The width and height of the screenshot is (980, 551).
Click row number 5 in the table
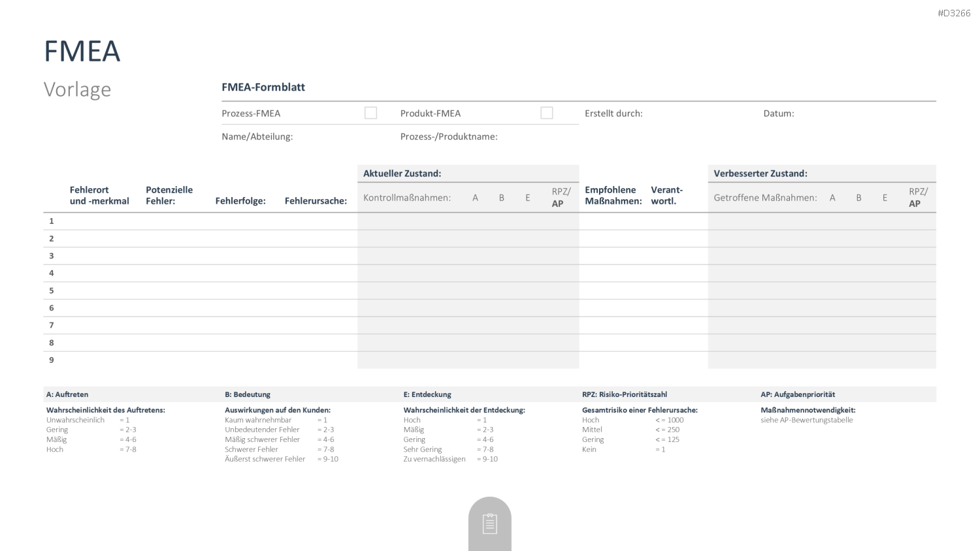click(51, 291)
